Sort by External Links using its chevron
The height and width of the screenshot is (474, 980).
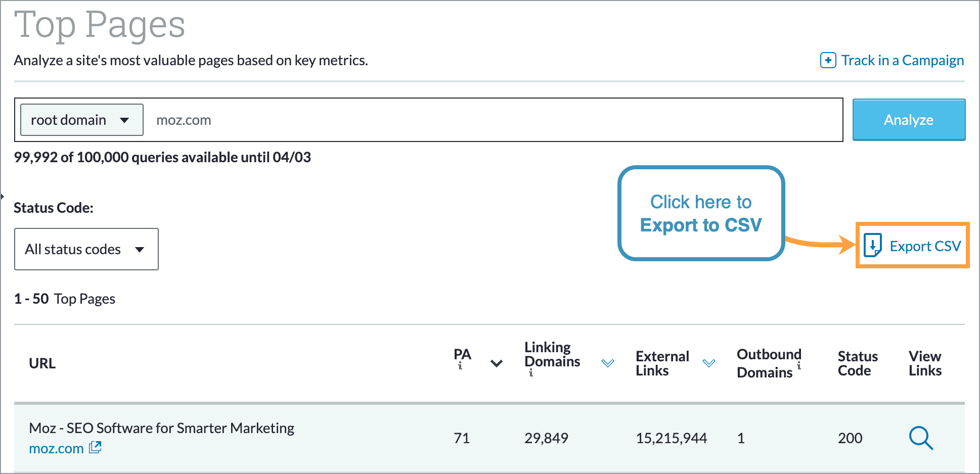pyautogui.click(x=709, y=363)
